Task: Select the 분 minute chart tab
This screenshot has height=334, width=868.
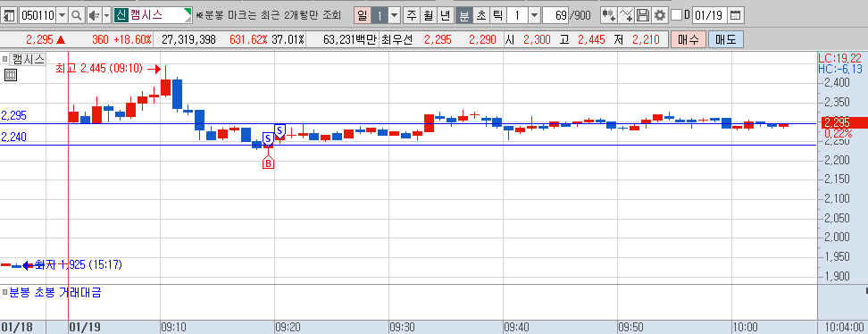Action: coord(463,15)
